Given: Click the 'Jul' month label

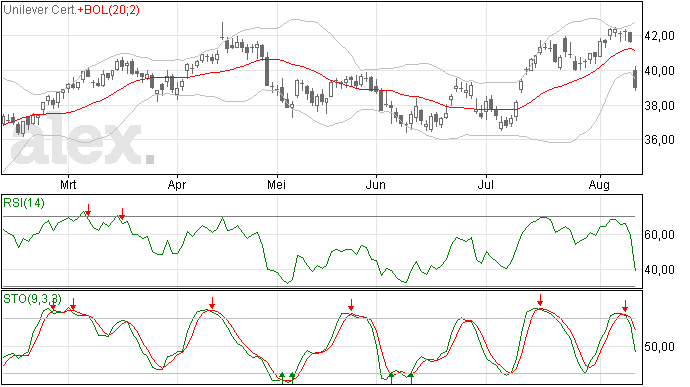Looking at the screenshot, I should (485, 184).
